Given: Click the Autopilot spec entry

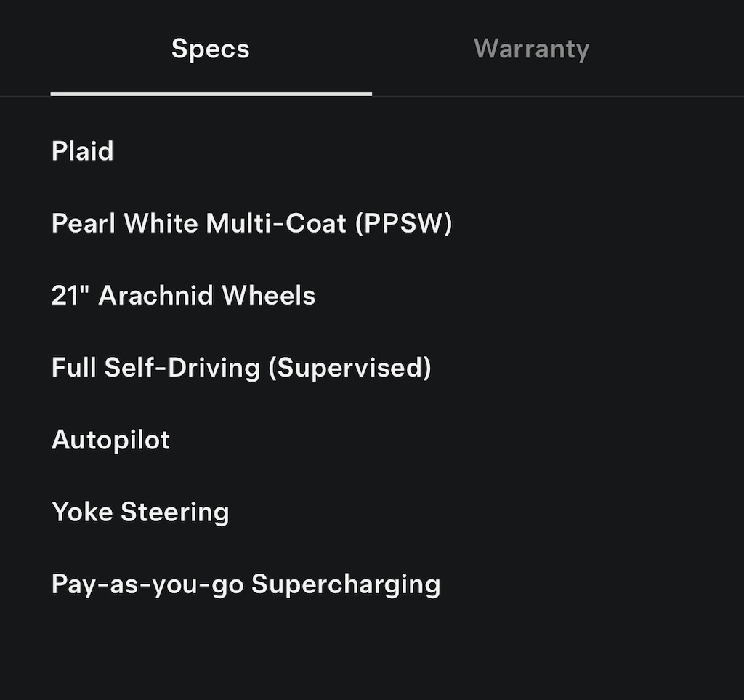Looking at the screenshot, I should pos(110,440).
